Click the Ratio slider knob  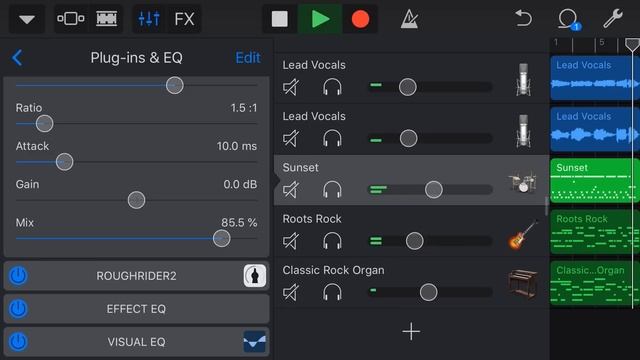click(x=44, y=124)
